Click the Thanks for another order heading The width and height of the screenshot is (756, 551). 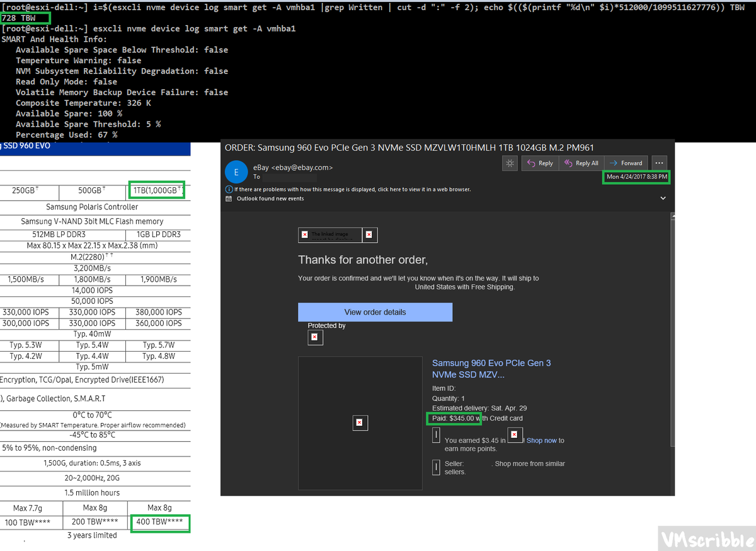click(363, 260)
